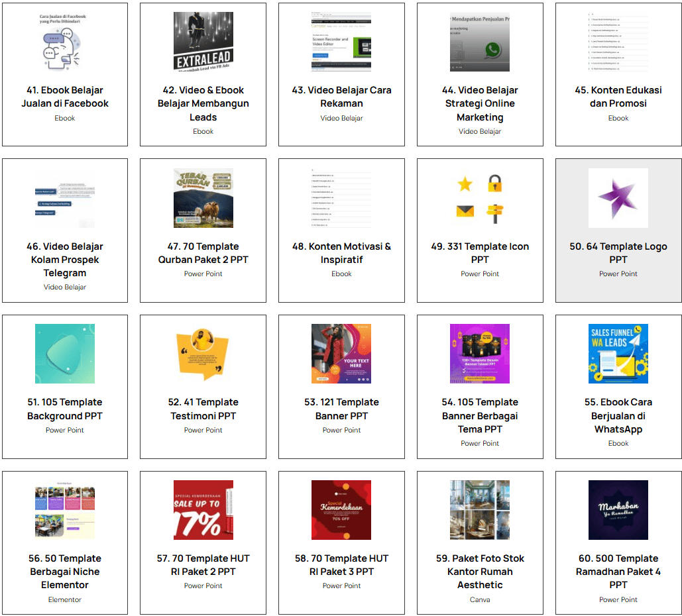
Task: Select the EXTRALEAD cover image
Action: 203,42
